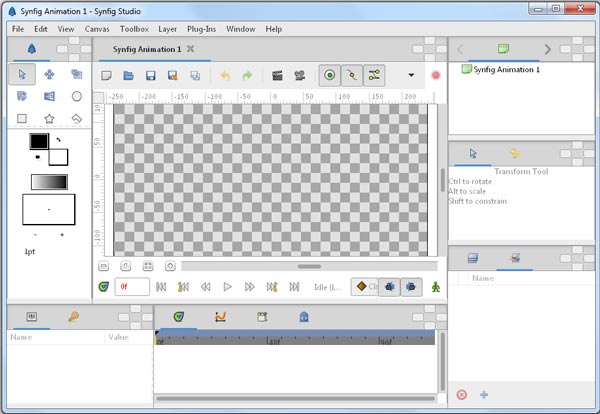Click the white fill color swatch
600x414 pixels.
59,157
